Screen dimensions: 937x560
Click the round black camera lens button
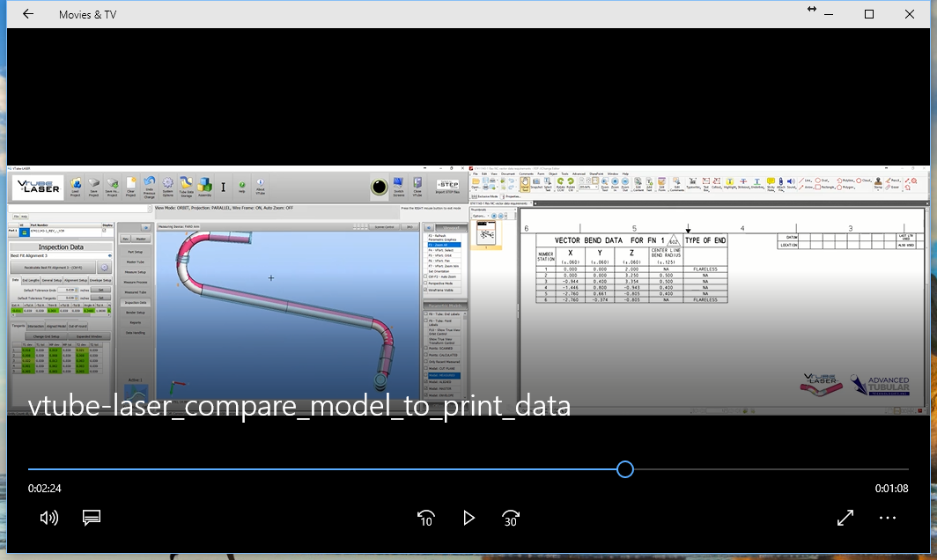click(x=379, y=187)
